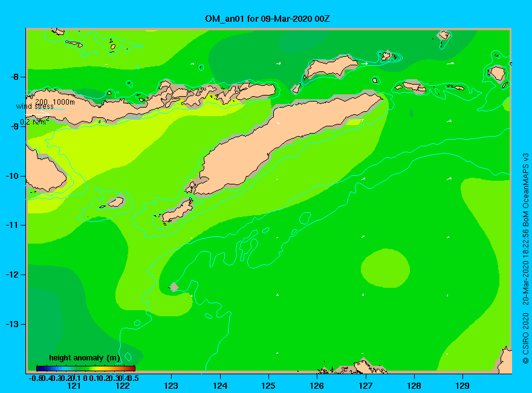The image size is (532, 393).
Task: Click the latitude label '-10'
Action: (12, 176)
